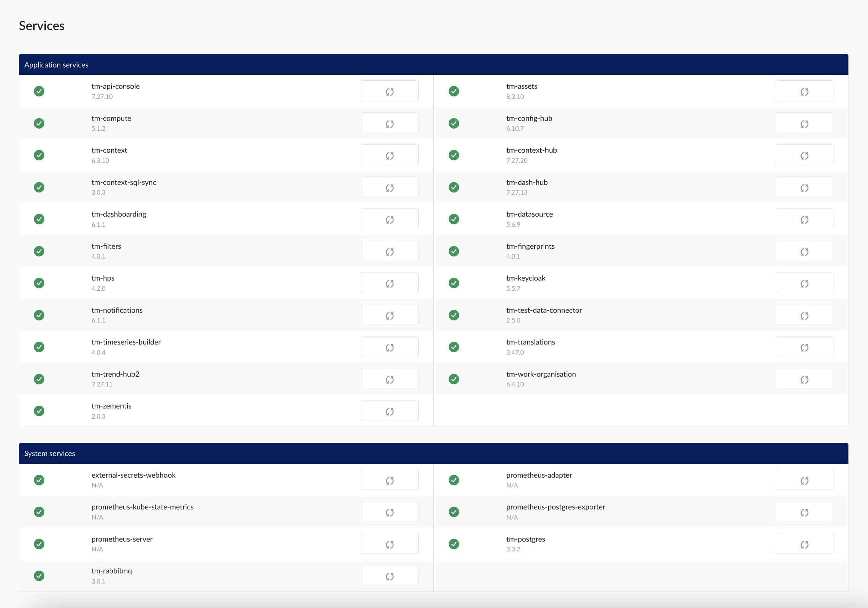Click the status check for tm-zementis
868x608 pixels.
[39, 411]
